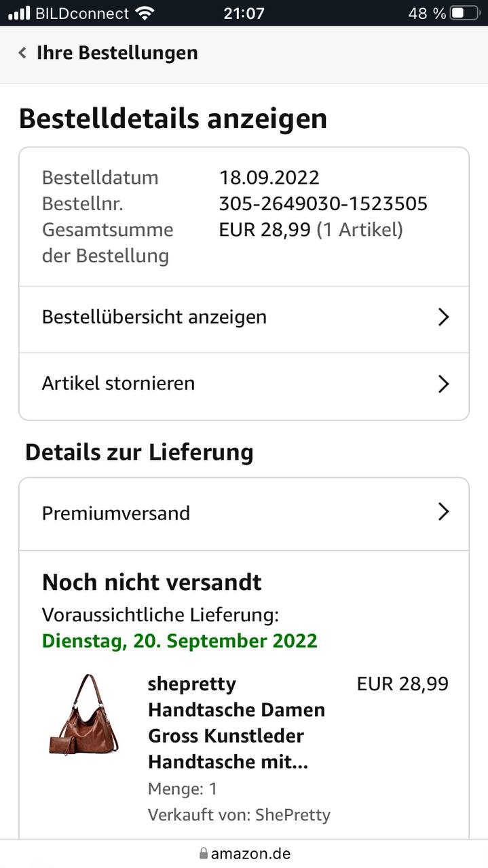Tap the green delivery date text

point(179,641)
